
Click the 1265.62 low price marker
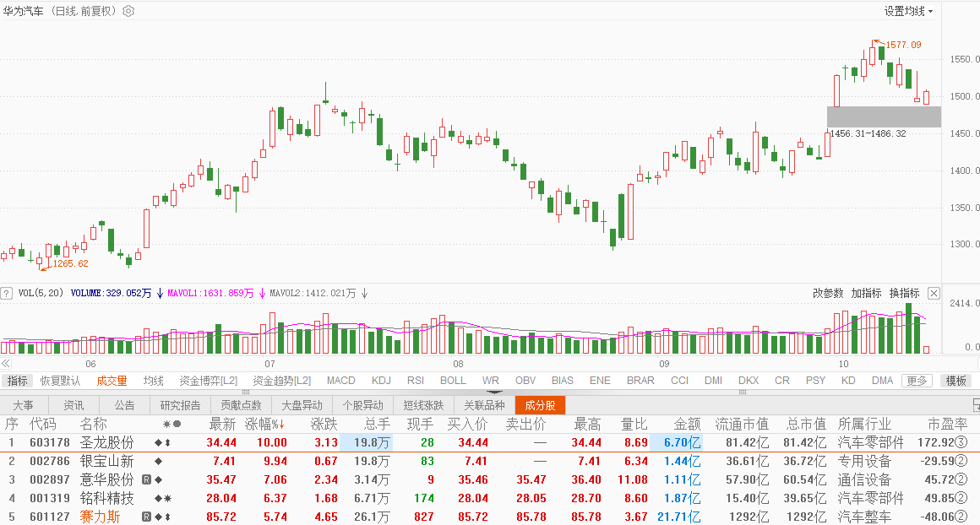[71, 263]
